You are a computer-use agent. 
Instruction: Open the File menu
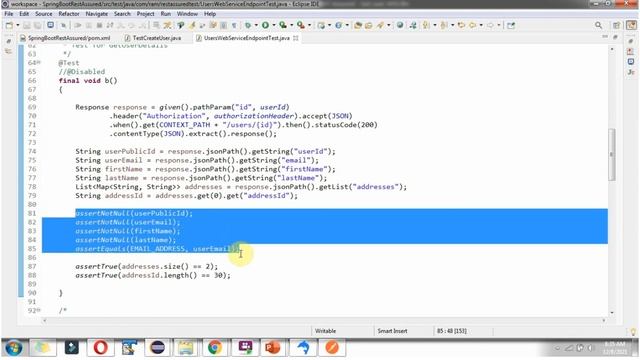click(9, 14)
